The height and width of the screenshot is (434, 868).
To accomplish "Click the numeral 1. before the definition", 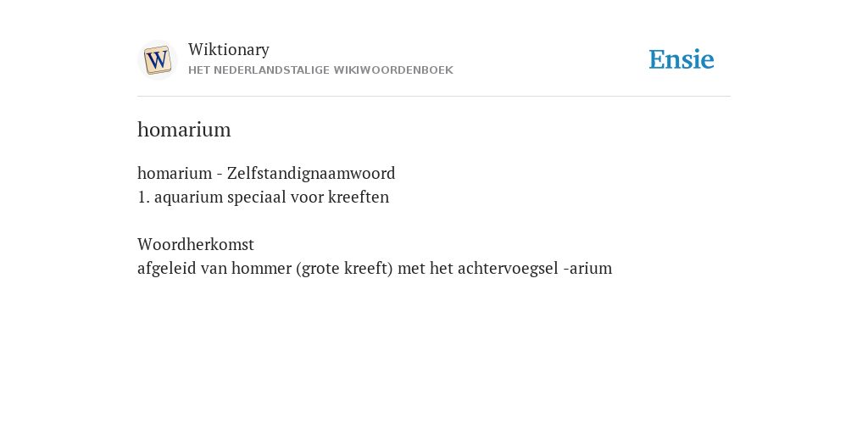I will tap(143, 197).
